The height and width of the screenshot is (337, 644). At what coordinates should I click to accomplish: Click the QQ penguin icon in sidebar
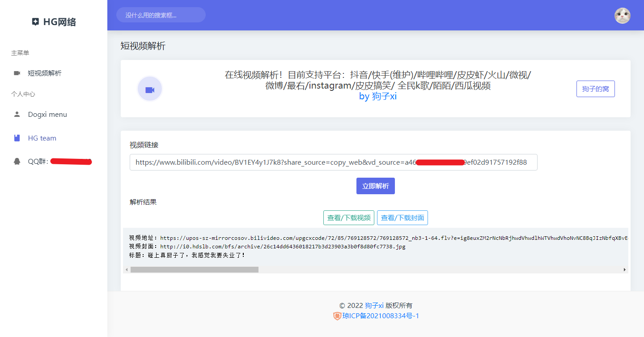(17, 162)
